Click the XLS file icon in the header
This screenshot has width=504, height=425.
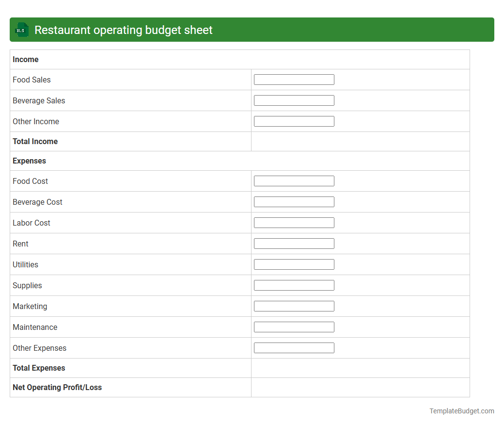[x=21, y=30]
